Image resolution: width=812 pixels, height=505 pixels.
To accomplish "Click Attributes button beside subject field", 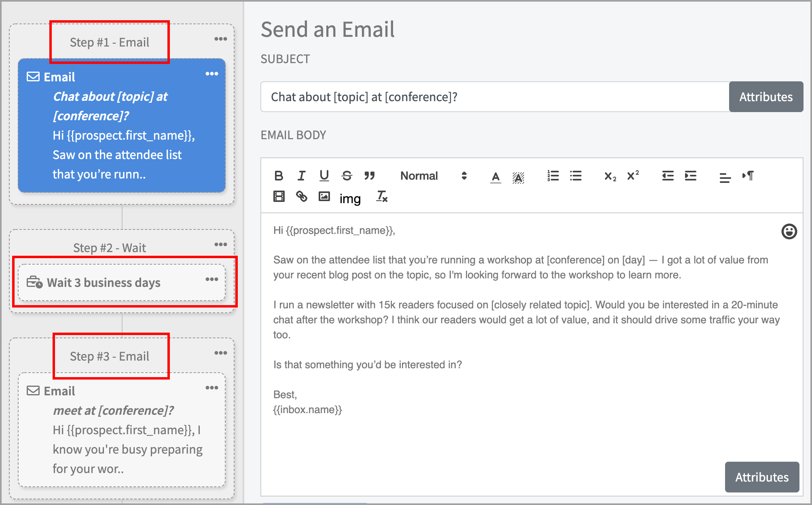I will pos(765,97).
